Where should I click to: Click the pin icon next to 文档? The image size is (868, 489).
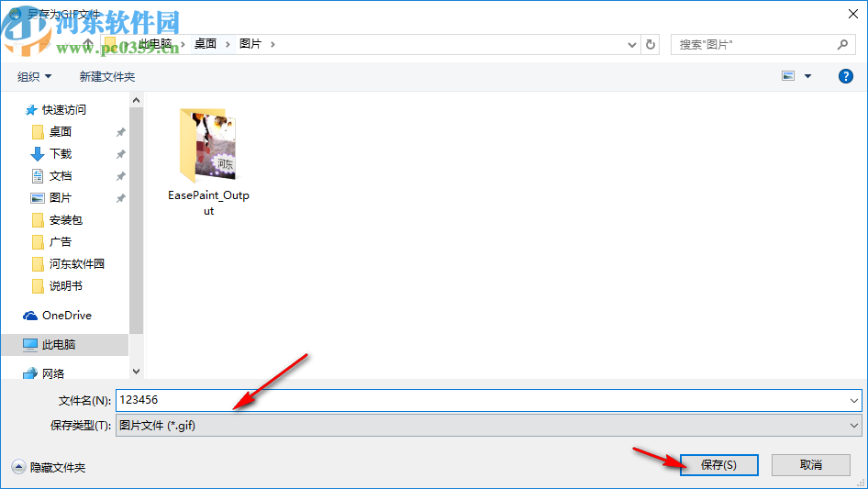point(120,176)
